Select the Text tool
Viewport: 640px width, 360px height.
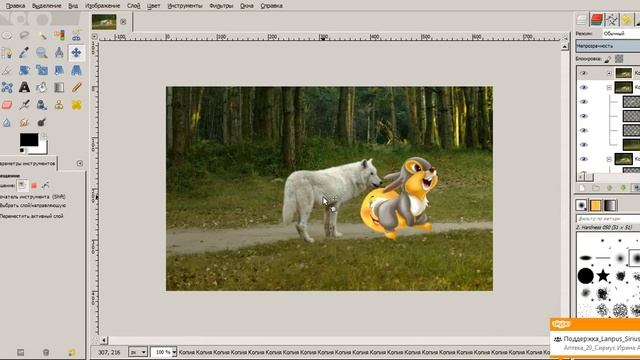[x=24, y=88]
